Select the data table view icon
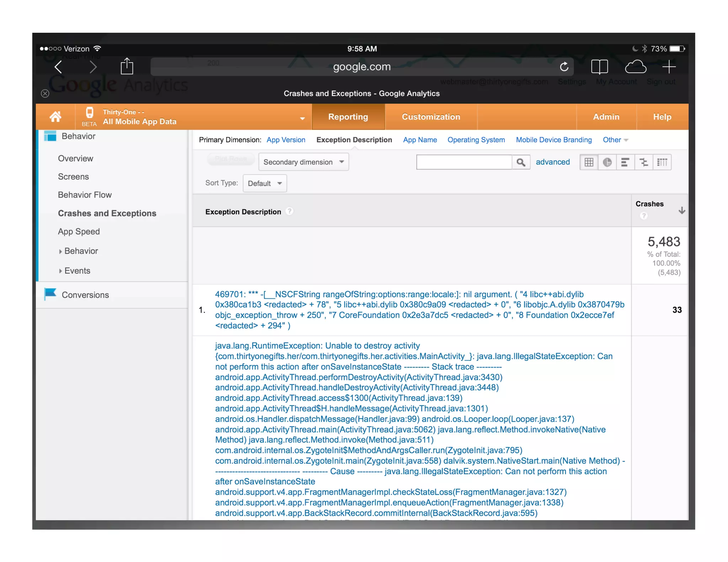 (x=589, y=162)
